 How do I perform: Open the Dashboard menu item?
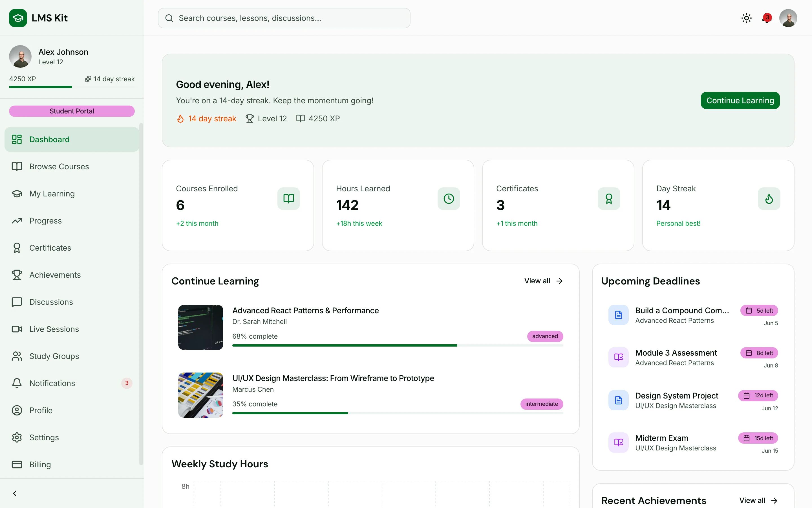click(72, 139)
